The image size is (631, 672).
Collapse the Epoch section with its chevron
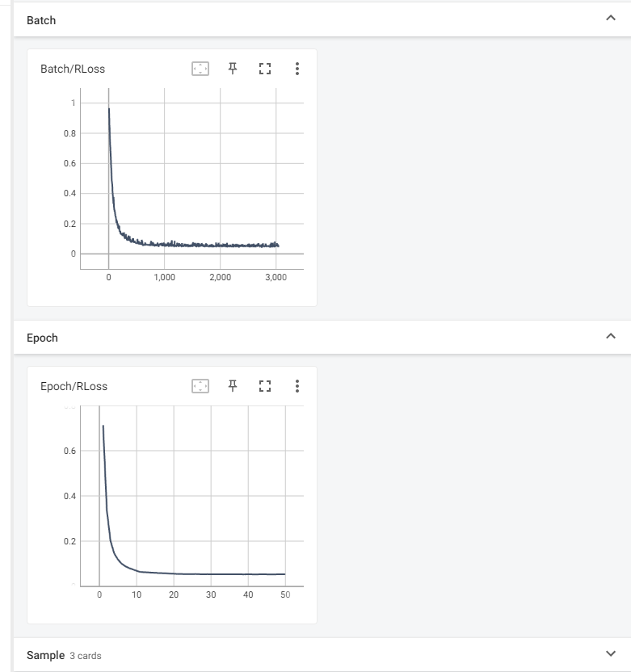coord(610,336)
